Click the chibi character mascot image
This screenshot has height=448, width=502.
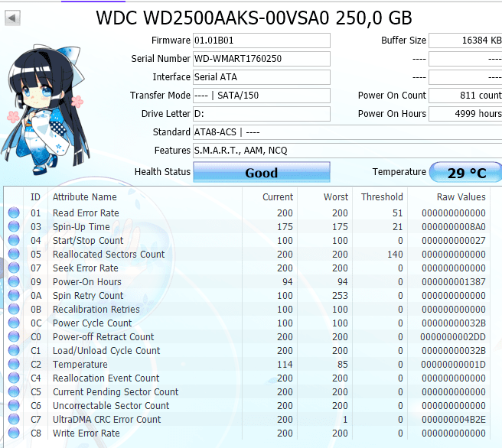[45, 109]
